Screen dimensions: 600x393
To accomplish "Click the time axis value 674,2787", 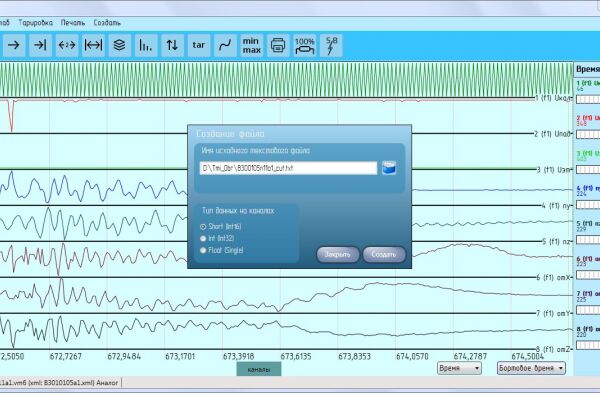I will click(x=470, y=357).
